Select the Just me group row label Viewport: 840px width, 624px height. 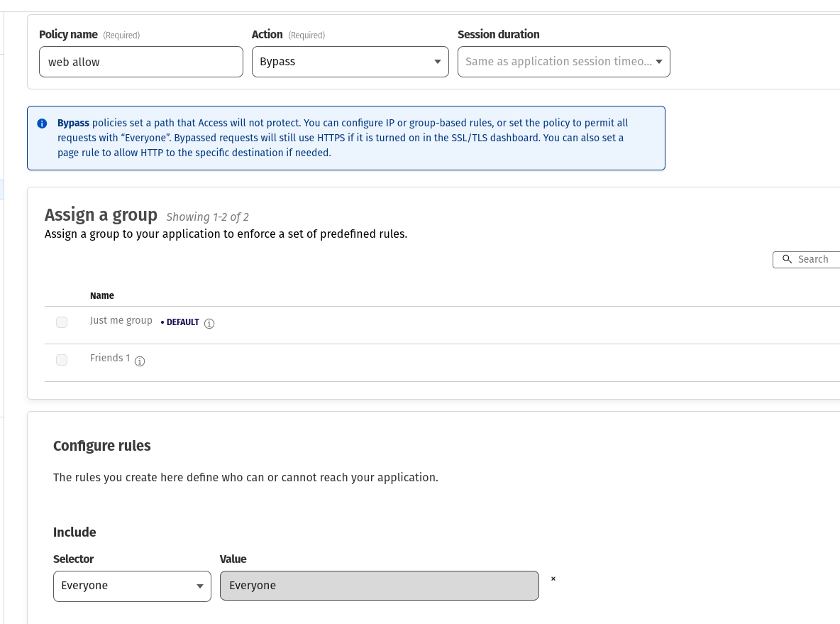pos(121,321)
